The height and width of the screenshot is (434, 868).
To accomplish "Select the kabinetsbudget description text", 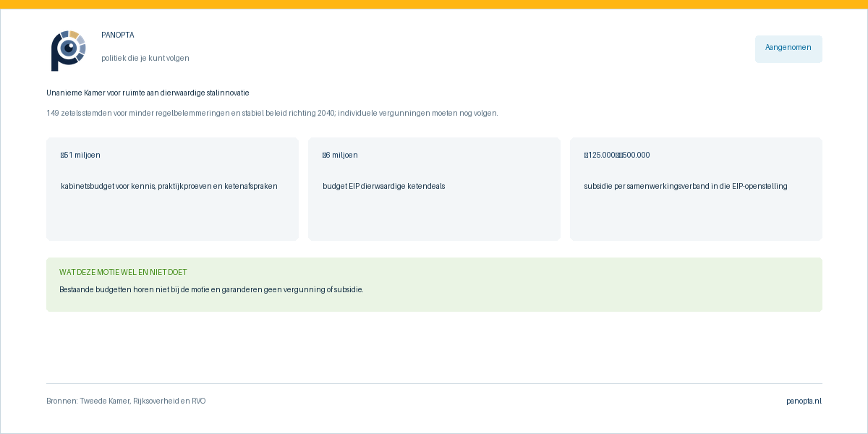I will coord(169,186).
